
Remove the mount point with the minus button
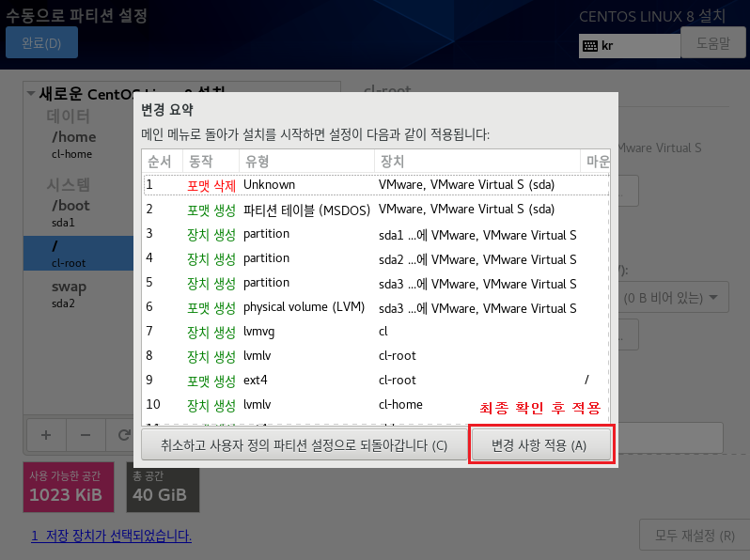[x=86, y=435]
